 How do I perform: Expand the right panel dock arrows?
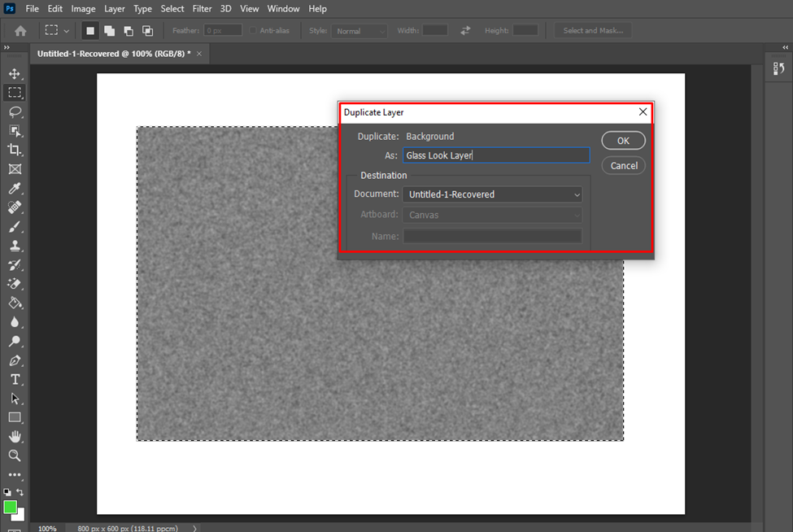[786, 47]
